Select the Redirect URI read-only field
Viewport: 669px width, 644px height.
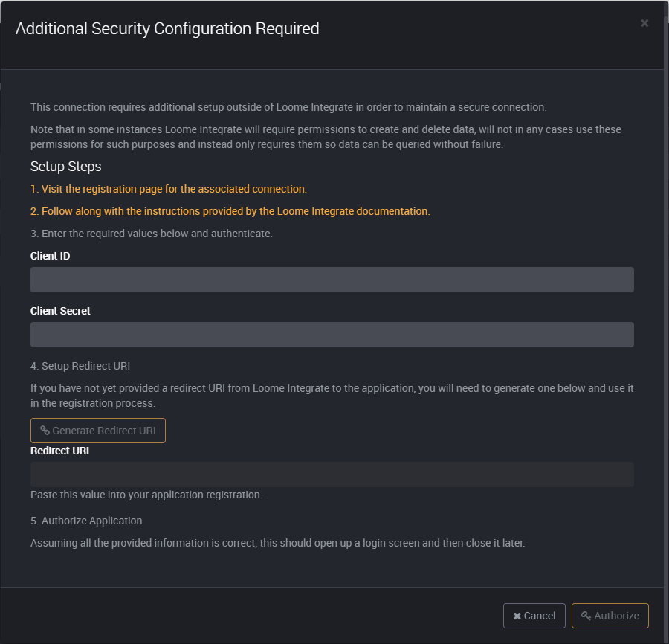point(332,474)
